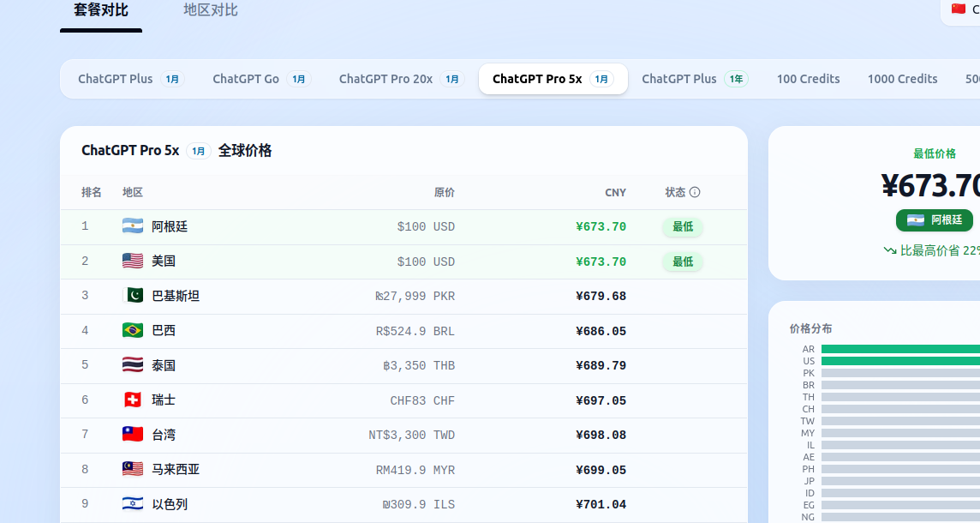The height and width of the screenshot is (523, 980).
Task: Click the region name 台湾
Action: (164, 435)
